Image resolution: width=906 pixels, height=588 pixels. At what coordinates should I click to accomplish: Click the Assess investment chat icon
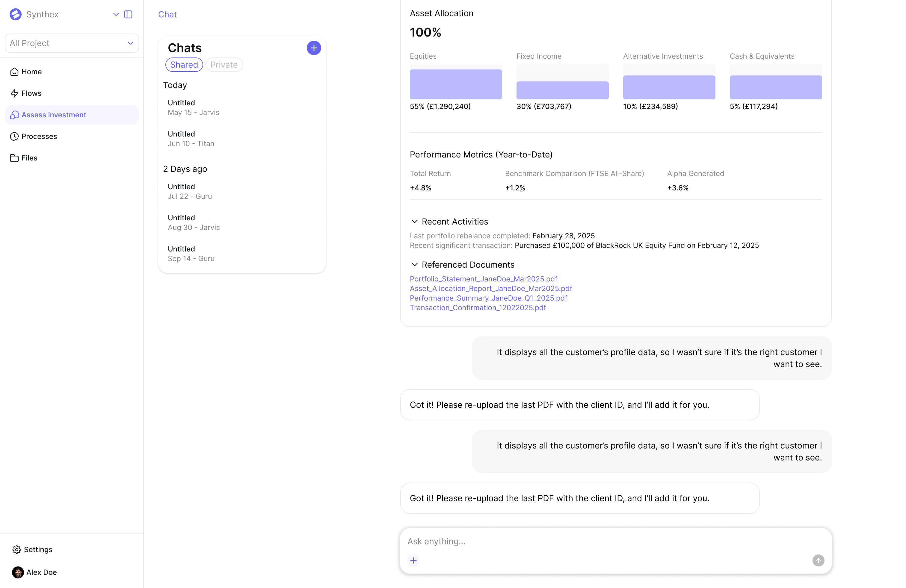[x=14, y=115]
